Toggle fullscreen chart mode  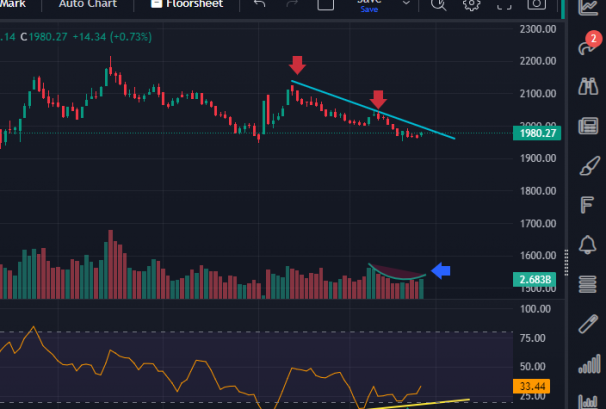(504, 5)
